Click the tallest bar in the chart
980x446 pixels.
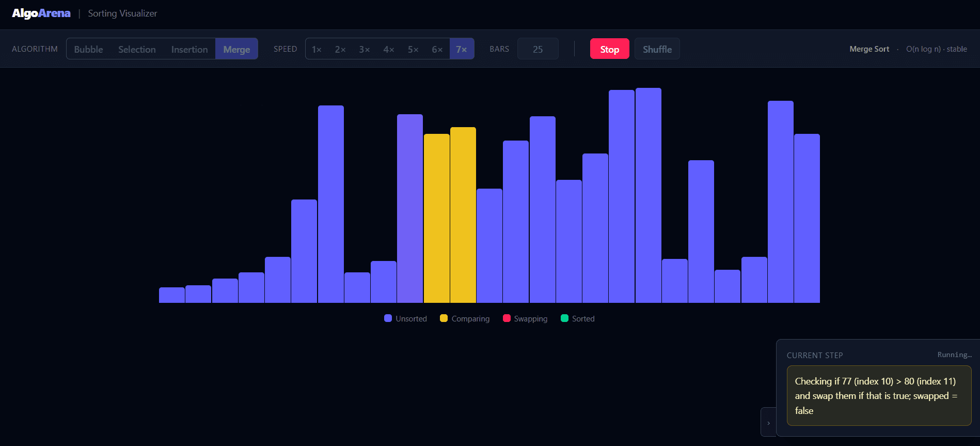[x=649, y=195]
